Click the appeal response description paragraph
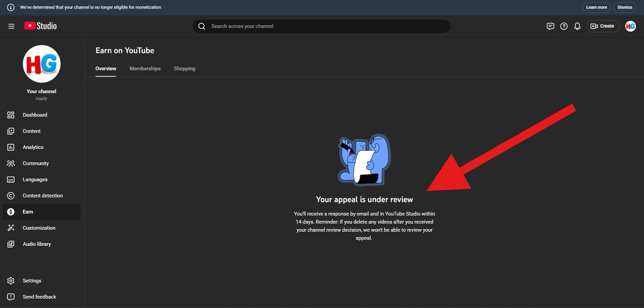This screenshot has height=308, width=644. [x=364, y=226]
